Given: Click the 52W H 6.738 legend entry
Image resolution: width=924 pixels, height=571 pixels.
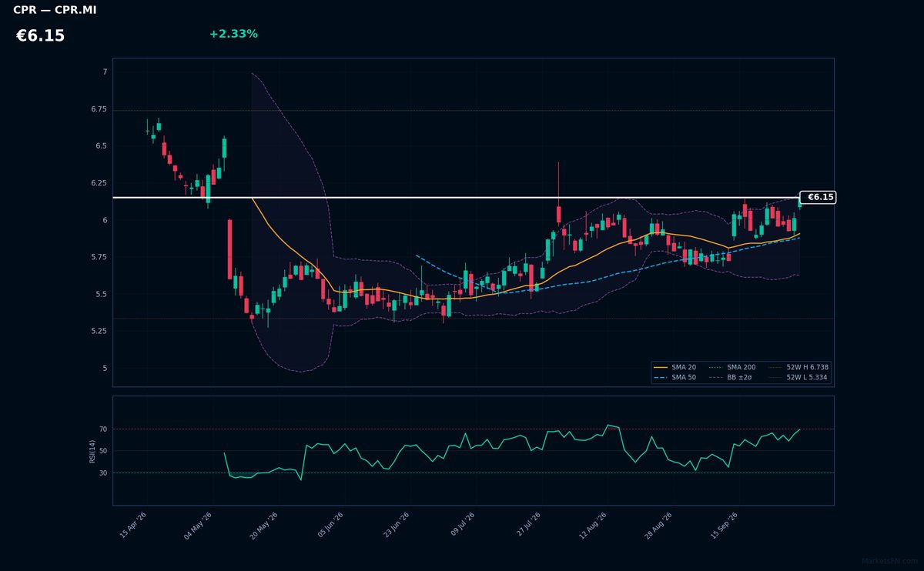Looking at the screenshot, I should [x=798, y=368].
